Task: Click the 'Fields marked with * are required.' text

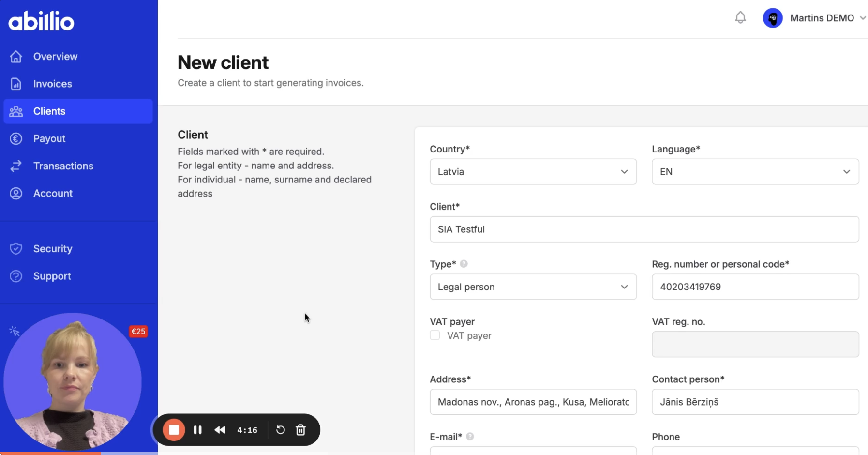Action: (x=251, y=152)
